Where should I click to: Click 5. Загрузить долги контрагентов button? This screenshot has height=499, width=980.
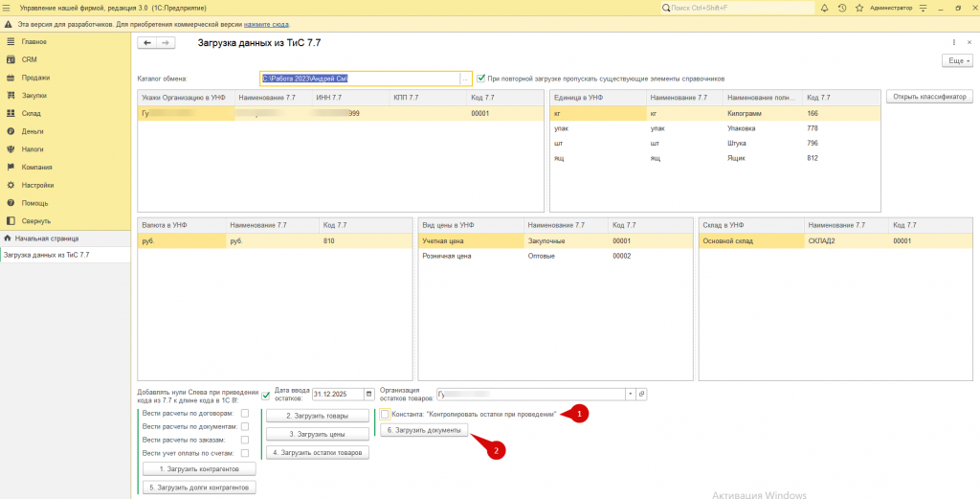click(199, 488)
